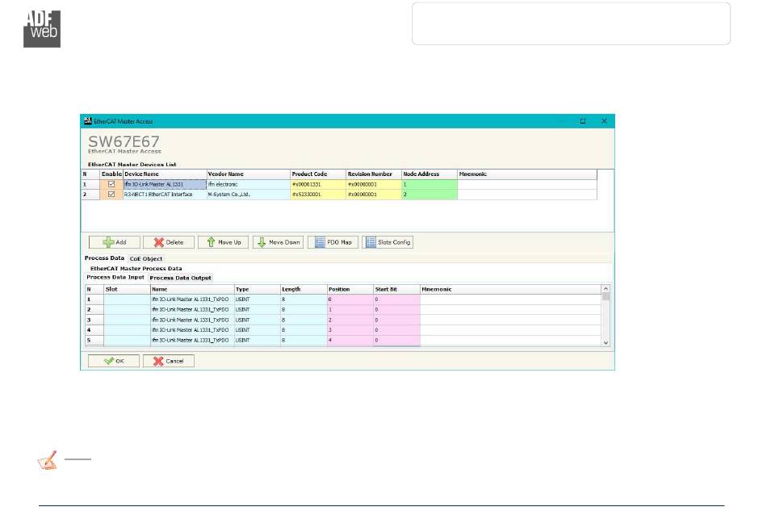
Task: Click the Product Code column header
Action: click(318, 174)
